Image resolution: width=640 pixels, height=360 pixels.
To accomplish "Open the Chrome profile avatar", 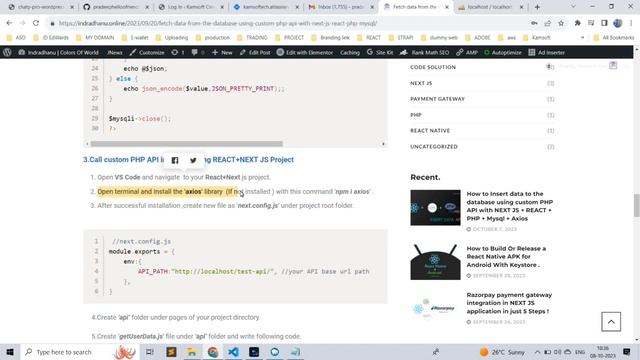I will [x=618, y=23].
